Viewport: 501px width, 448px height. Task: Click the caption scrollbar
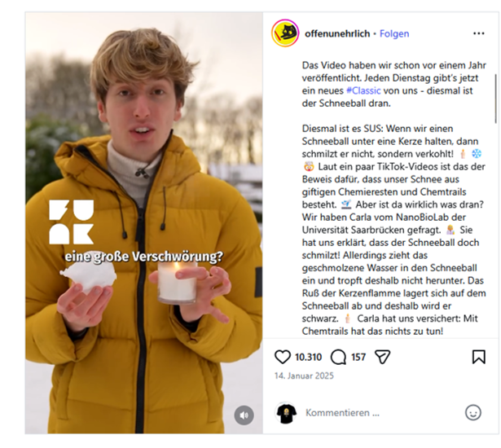[x=496, y=99]
